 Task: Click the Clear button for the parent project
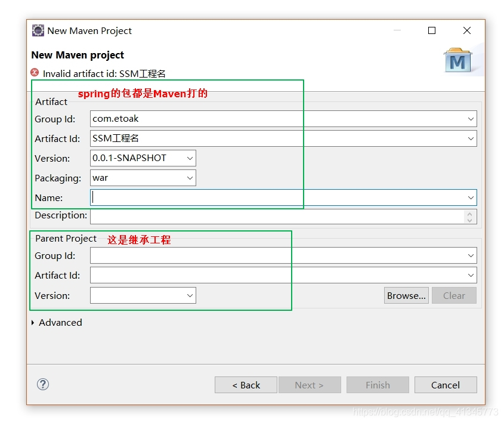pyautogui.click(x=454, y=295)
